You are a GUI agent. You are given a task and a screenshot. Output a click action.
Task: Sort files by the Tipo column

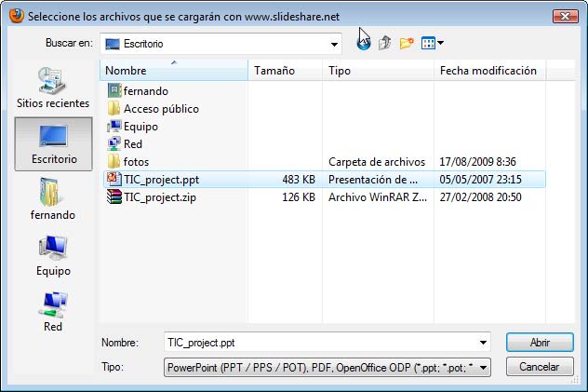(378, 70)
